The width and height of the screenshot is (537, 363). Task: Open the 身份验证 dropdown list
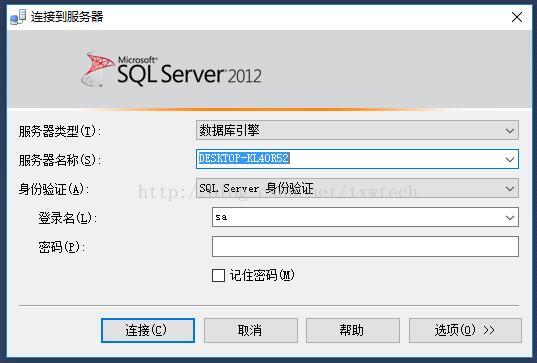(x=357, y=188)
